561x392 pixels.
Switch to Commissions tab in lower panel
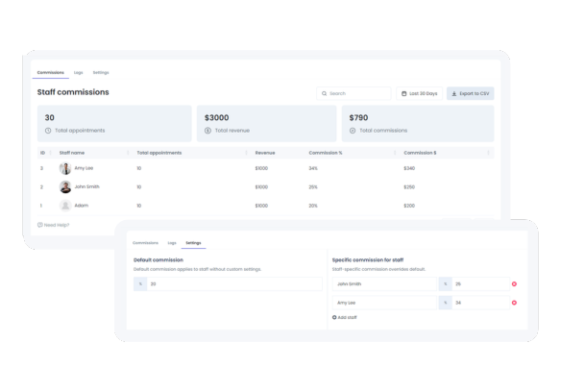click(145, 243)
